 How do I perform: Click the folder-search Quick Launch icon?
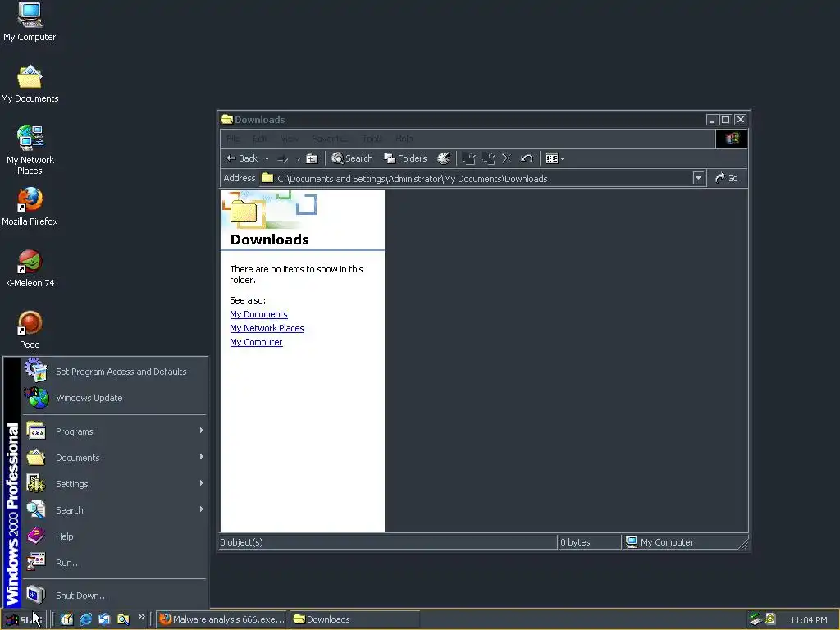pos(123,619)
